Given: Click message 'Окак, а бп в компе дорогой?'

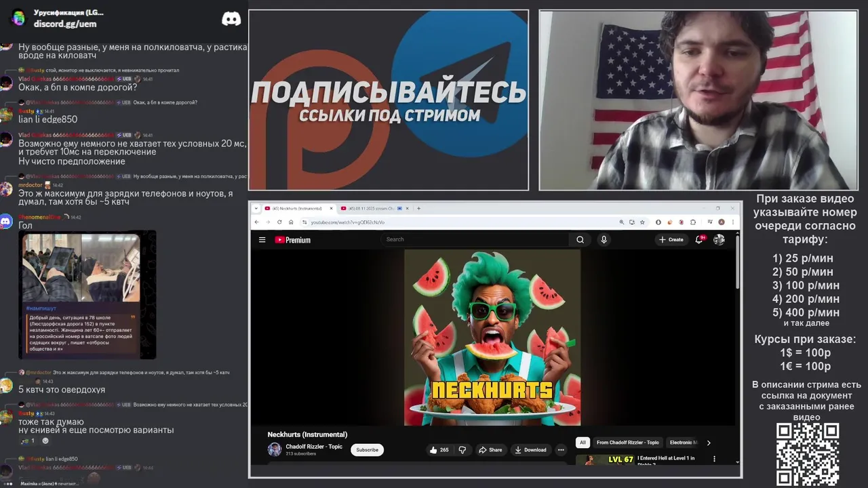Looking at the screenshot, I should click(x=78, y=87).
